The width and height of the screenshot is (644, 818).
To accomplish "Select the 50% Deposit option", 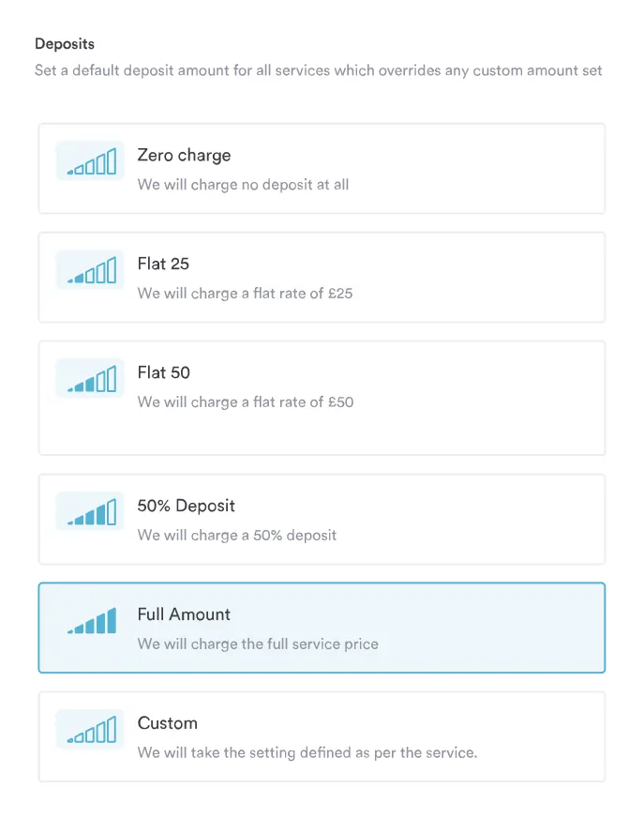I will click(x=322, y=519).
